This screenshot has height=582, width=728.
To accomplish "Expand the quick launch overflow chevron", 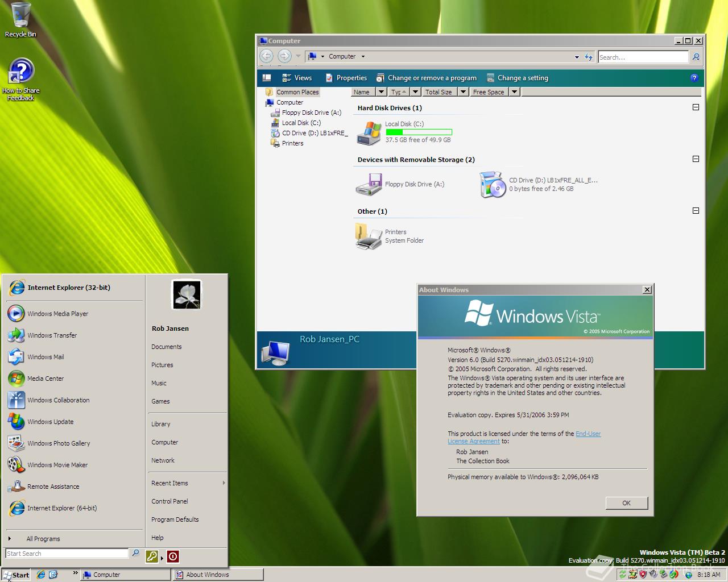I will point(75,573).
